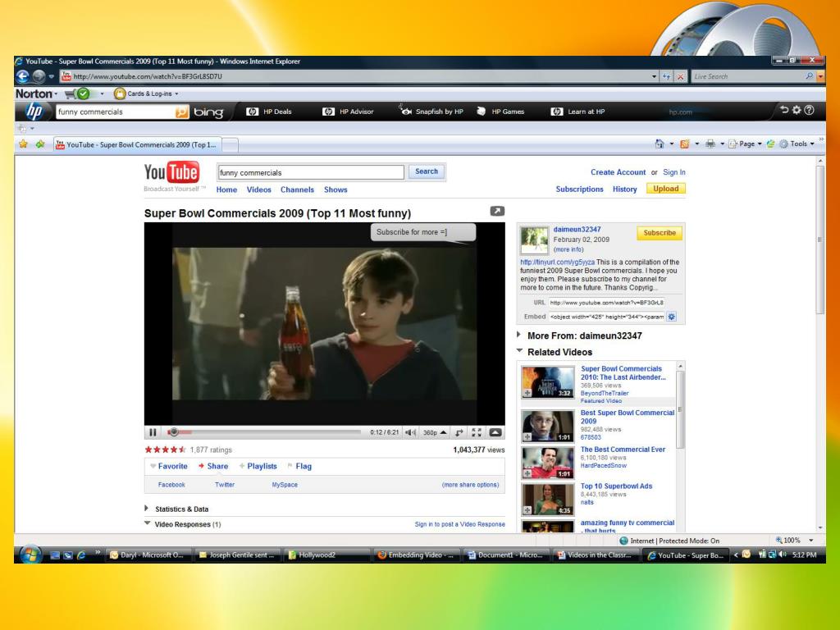Click the Print icon in the IE command bar
Viewport: 840px width, 630px height.
pyautogui.click(x=710, y=144)
